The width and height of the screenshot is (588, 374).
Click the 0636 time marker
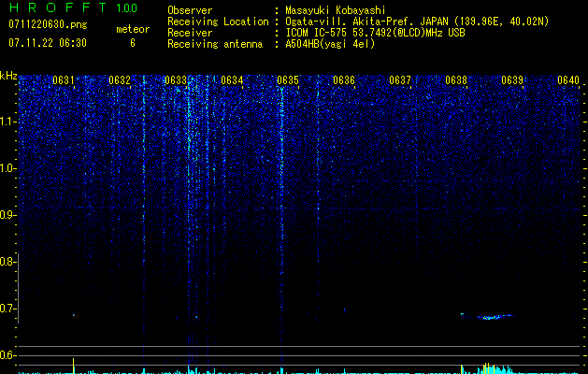[344, 80]
